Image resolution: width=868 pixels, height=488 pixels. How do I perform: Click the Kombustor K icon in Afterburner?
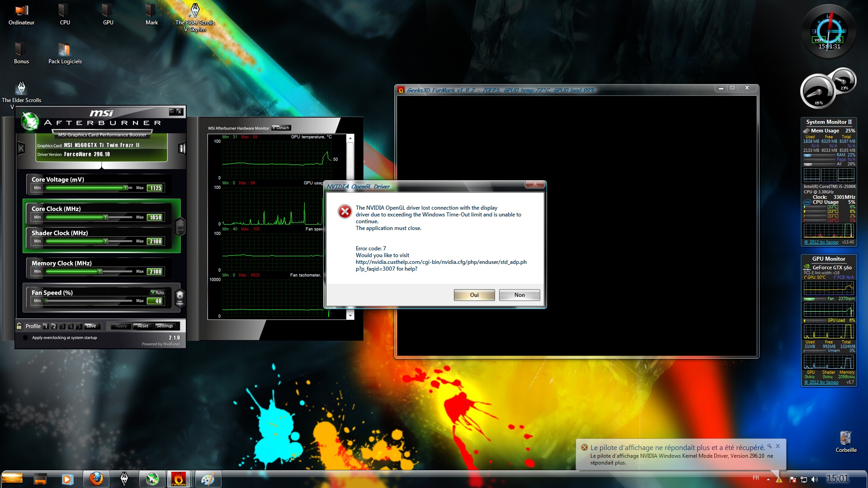[21, 148]
